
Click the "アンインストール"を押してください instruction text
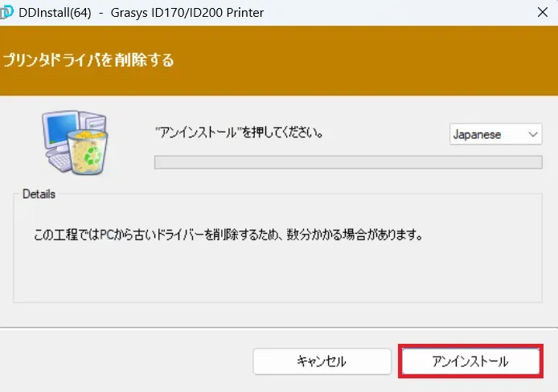[x=239, y=133]
